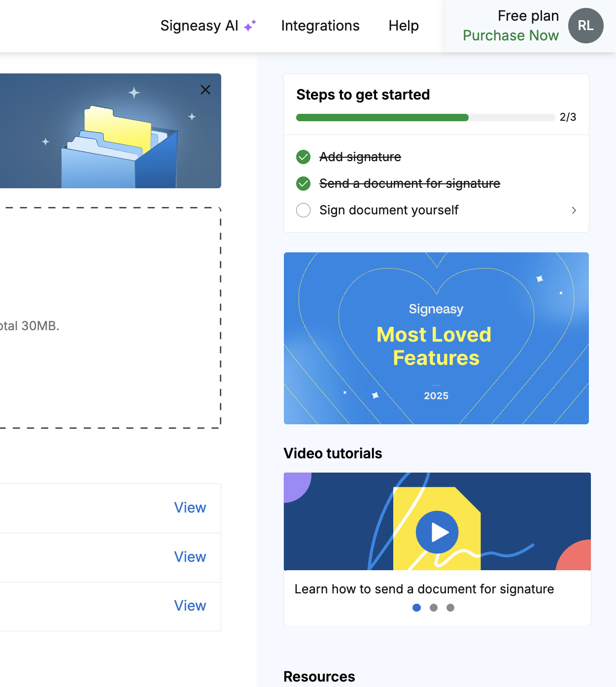This screenshot has height=687, width=616.
Task: Click the Video tutorials heading
Action: pyautogui.click(x=333, y=453)
